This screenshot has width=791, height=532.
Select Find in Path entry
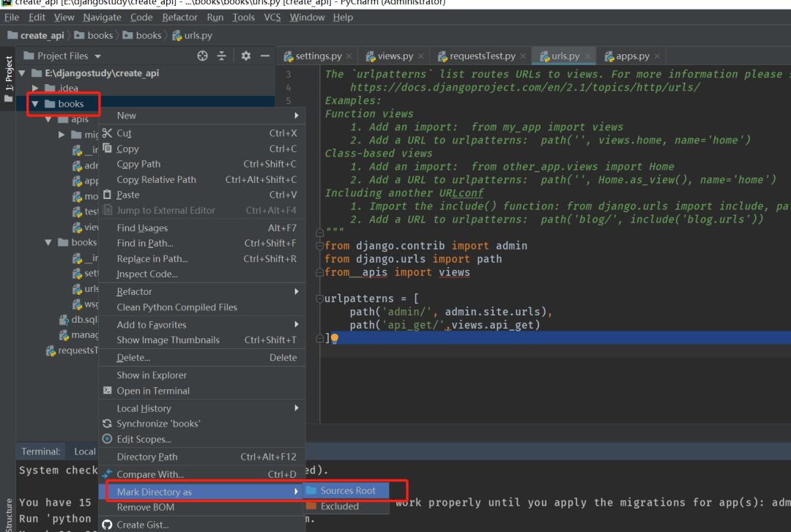click(202, 243)
